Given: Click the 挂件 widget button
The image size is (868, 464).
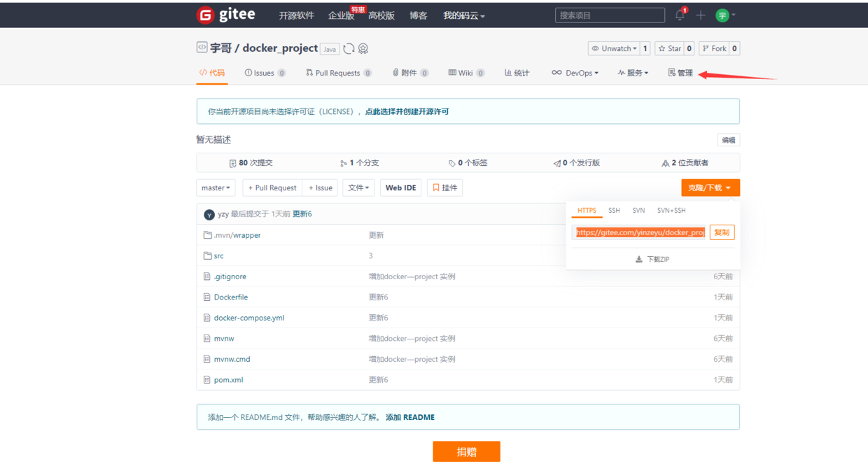Looking at the screenshot, I should (x=444, y=188).
